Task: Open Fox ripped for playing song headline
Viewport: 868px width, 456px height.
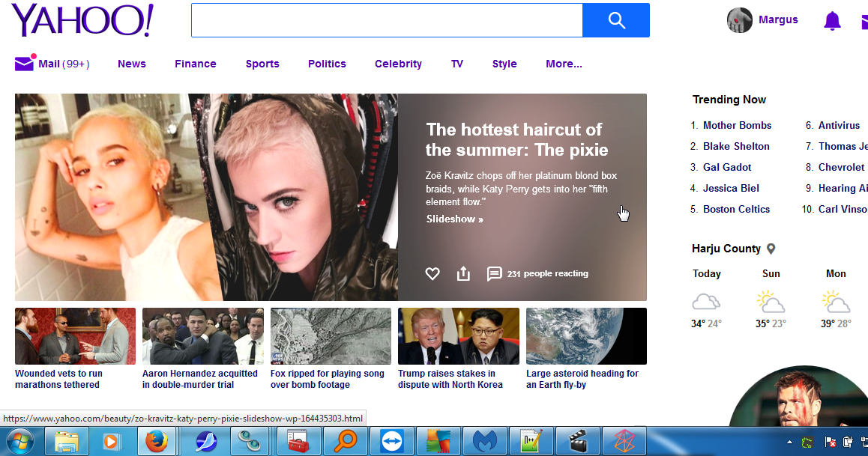Action: tap(327, 379)
